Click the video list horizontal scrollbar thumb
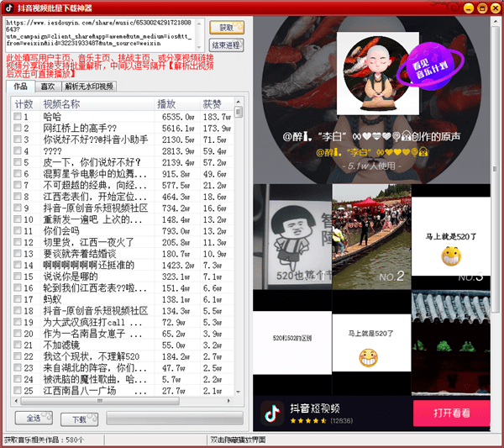This screenshot has height=448, width=504. point(100,401)
